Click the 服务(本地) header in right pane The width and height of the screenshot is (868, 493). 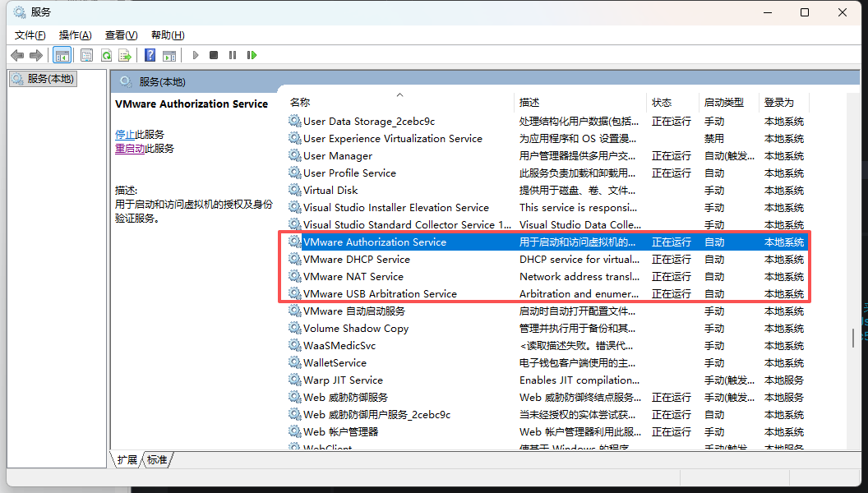[x=162, y=82]
